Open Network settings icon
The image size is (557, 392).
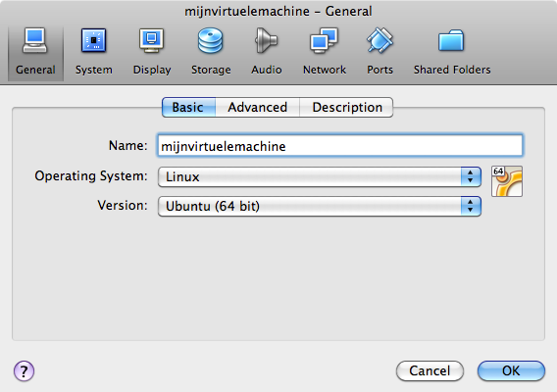324,40
